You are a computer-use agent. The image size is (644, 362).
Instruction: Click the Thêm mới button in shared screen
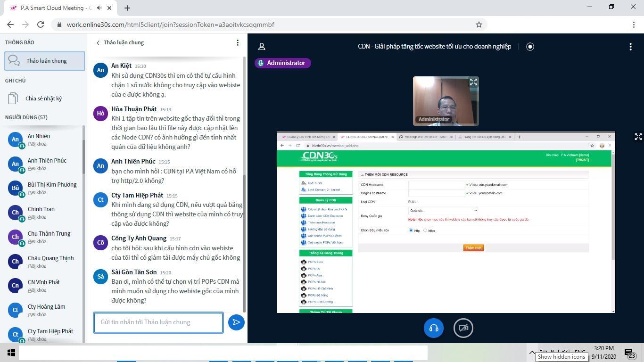473,248
